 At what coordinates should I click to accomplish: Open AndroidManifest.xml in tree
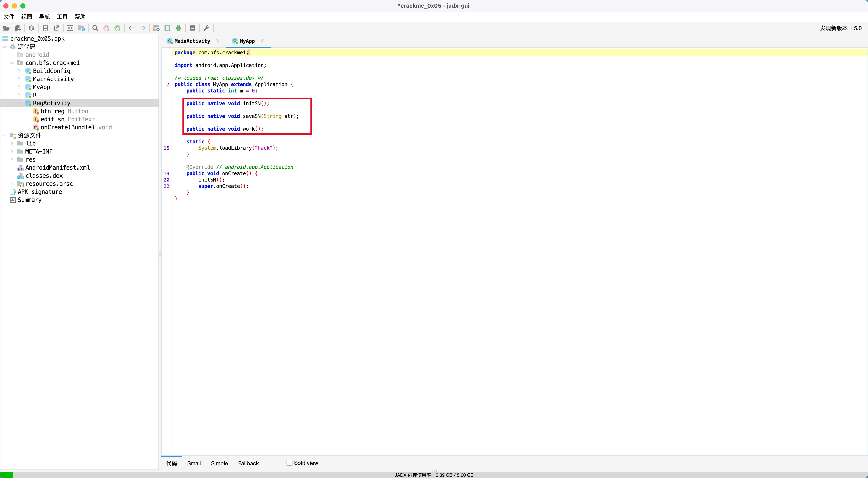57,168
